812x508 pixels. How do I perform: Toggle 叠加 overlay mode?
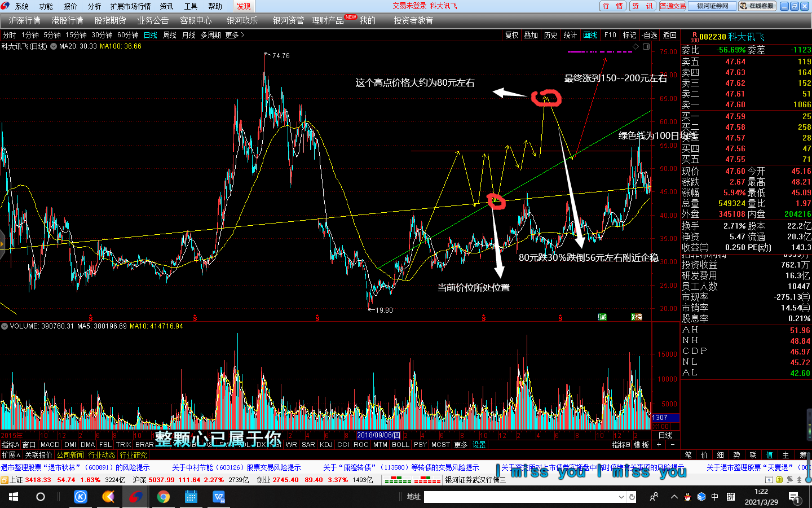531,35
